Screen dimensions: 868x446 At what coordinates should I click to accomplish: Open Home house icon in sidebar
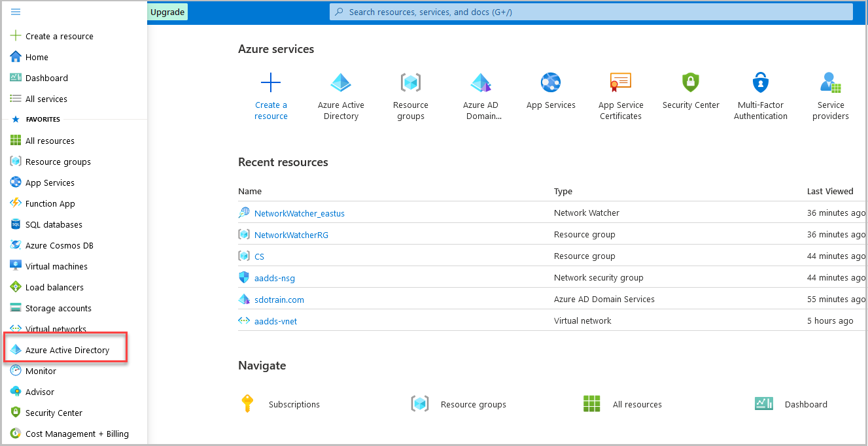point(16,57)
